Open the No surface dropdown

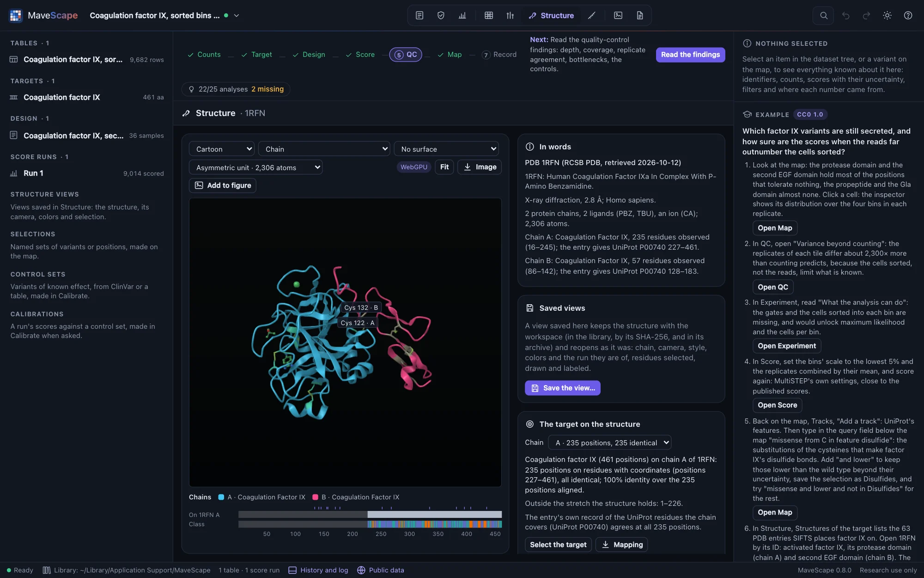tap(446, 149)
